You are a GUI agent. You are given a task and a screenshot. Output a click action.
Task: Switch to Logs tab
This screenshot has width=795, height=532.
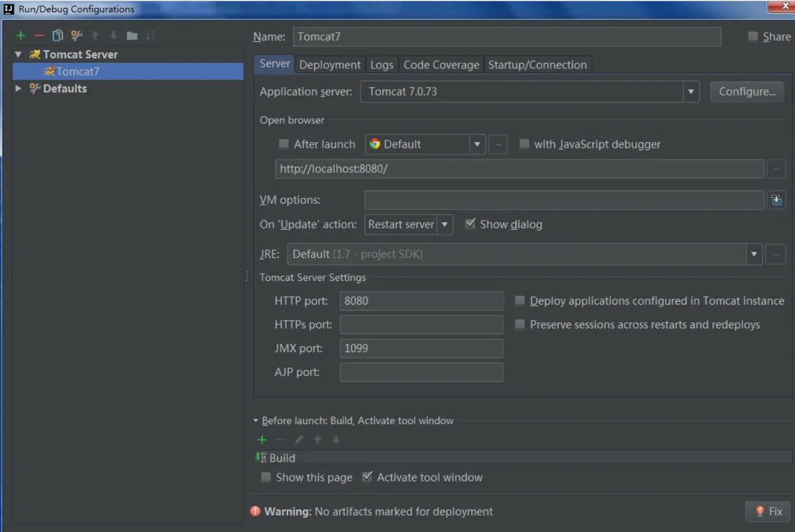[x=382, y=65]
